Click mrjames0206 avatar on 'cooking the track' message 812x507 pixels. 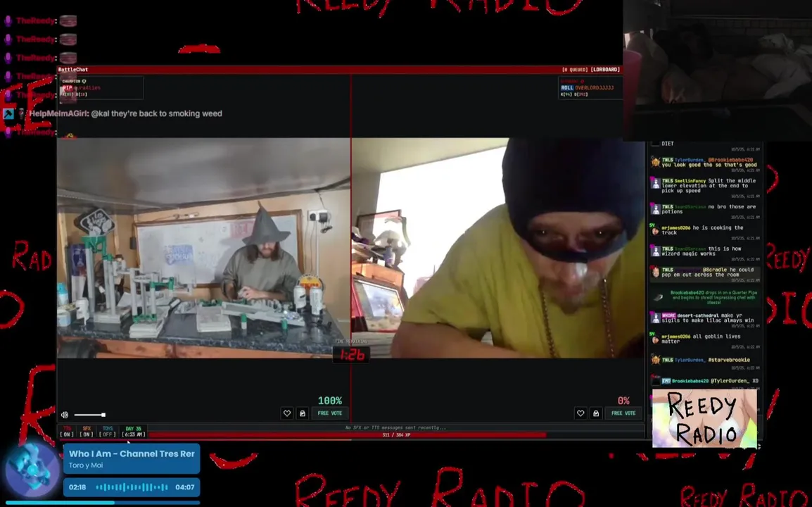click(655, 230)
